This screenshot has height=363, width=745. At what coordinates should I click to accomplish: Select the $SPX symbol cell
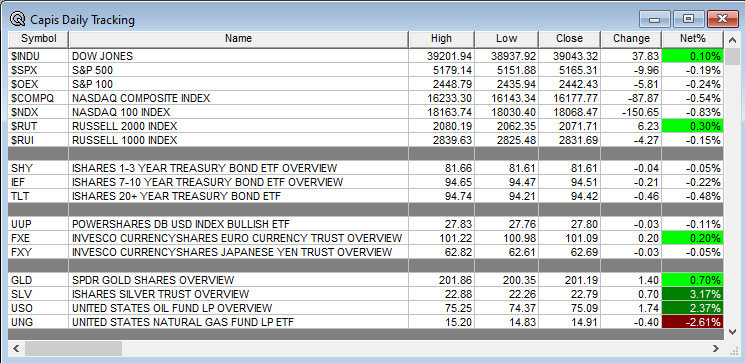pos(39,70)
